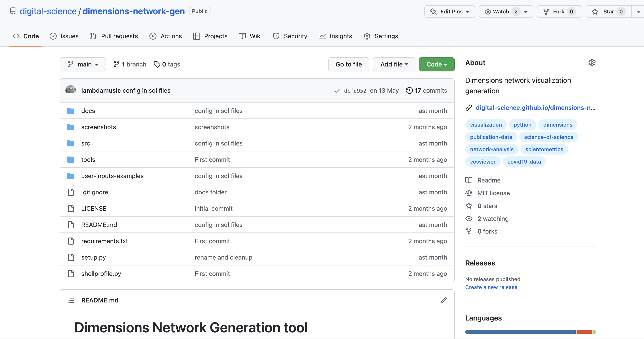Click the repository icon beside digital-science

pos(13,11)
